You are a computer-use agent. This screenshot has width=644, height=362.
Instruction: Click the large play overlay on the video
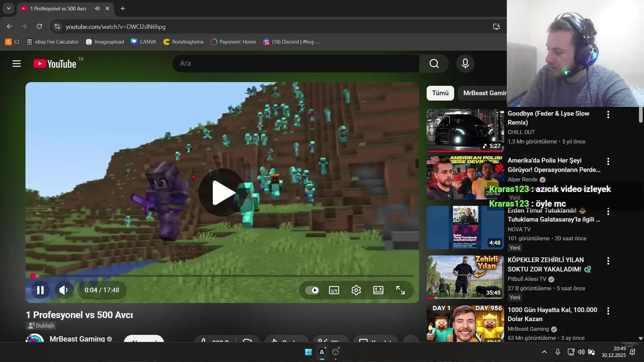tap(222, 193)
